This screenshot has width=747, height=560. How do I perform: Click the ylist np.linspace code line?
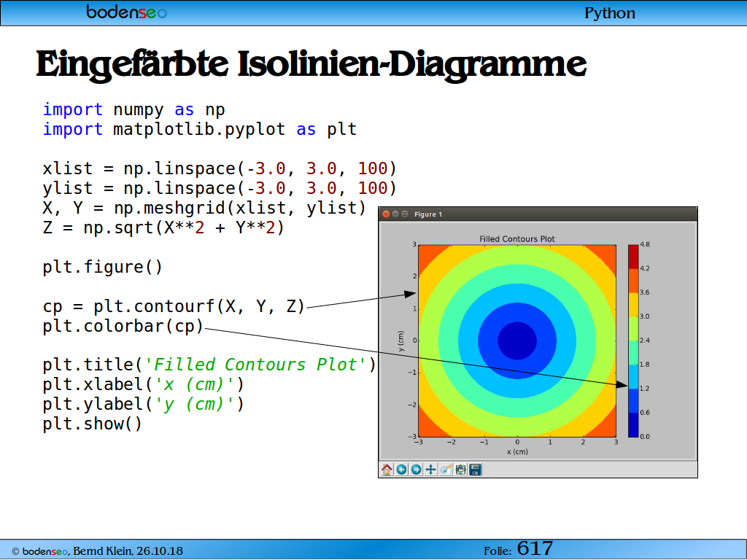(x=220, y=189)
